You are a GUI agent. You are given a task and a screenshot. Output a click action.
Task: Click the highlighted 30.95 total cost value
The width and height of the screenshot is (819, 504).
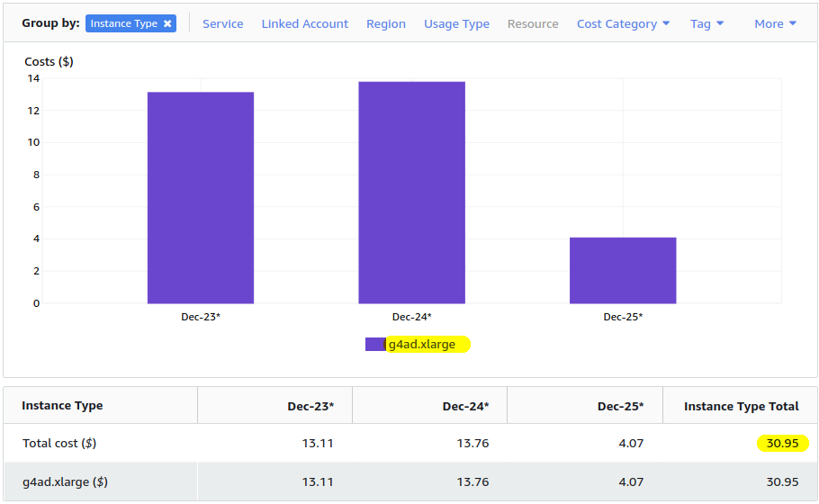click(x=782, y=444)
